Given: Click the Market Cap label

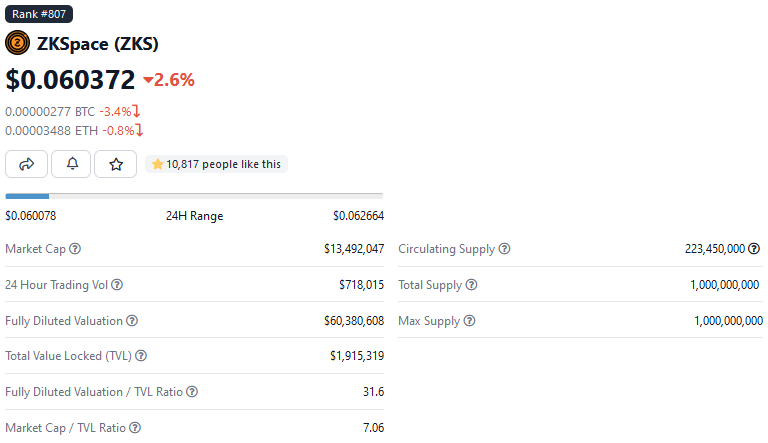Looking at the screenshot, I should coord(35,249).
